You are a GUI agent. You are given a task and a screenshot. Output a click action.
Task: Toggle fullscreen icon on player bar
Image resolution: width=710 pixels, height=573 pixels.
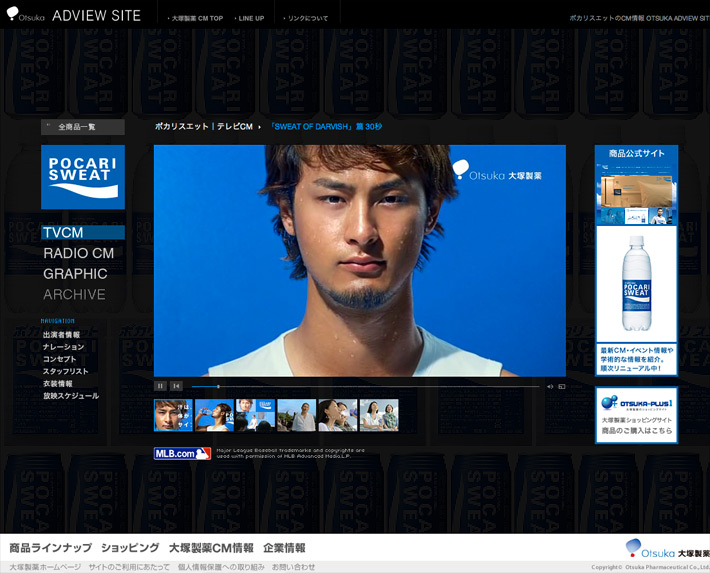pyautogui.click(x=562, y=386)
